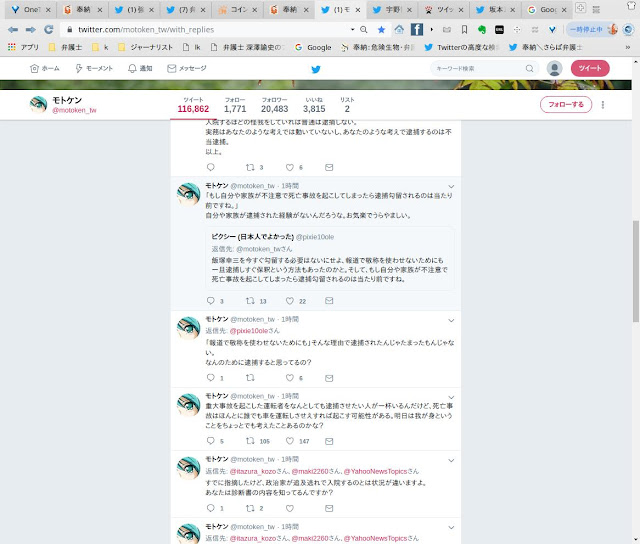The height and width of the screenshot is (544, 640).
Task: Open the quoted ピクシー tweet card
Action: (329, 258)
